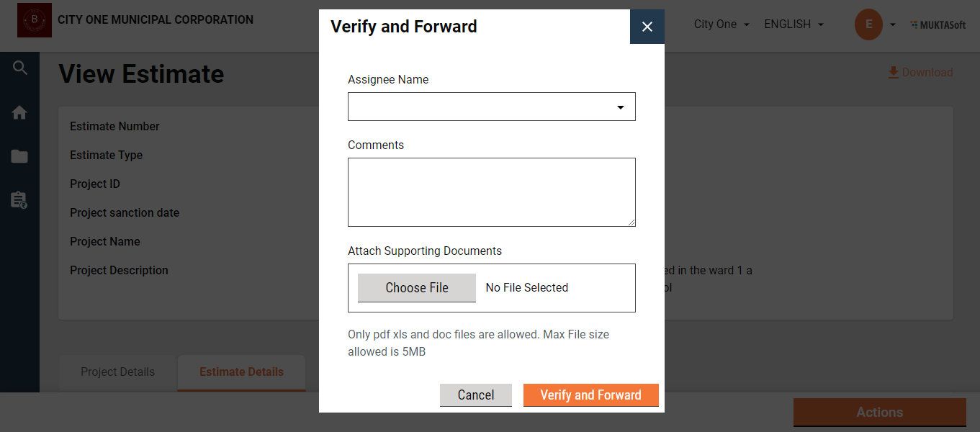Click the municipal corporation logo
The image size is (980, 432).
point(35,20)
